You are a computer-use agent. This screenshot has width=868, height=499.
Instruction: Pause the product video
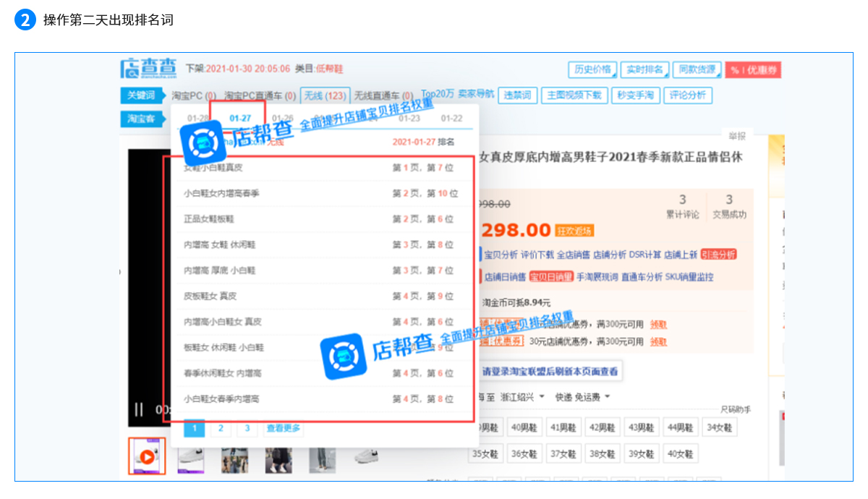pos(139,410)
